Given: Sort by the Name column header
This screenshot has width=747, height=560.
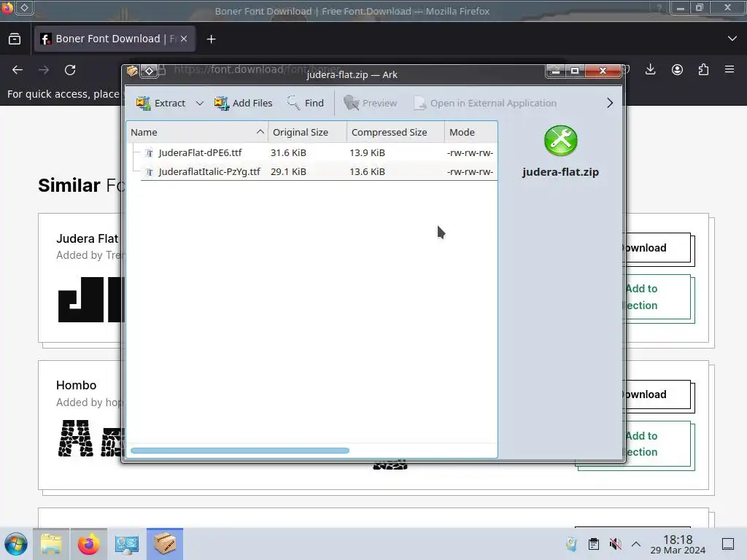Looking at the screenshot, I should [x=197, y=133].
